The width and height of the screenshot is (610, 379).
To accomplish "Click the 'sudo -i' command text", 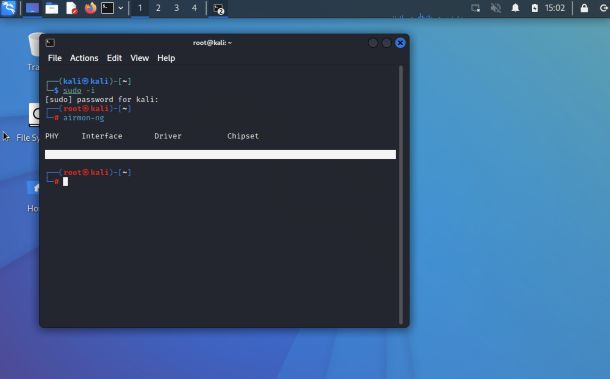I will pyautogui.click(x=79, y=91).
